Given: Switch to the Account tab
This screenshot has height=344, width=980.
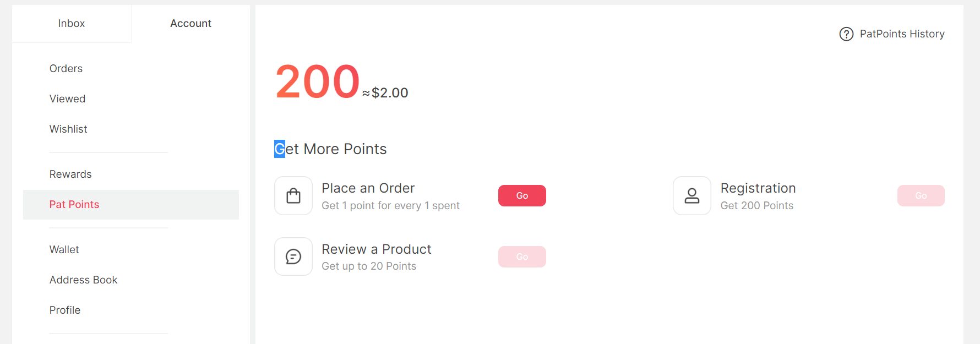Looking at the screenshot, I should click(190, 24).
